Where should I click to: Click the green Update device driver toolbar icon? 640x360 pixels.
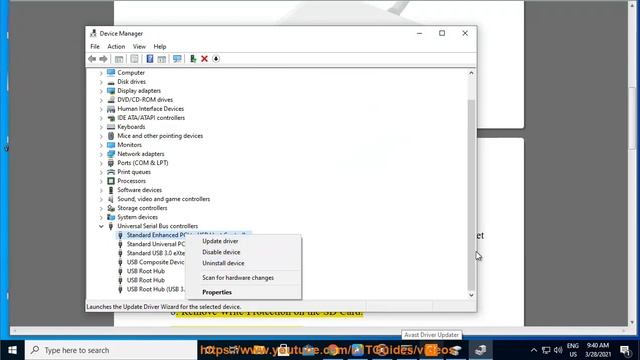[x=193, y=59]
